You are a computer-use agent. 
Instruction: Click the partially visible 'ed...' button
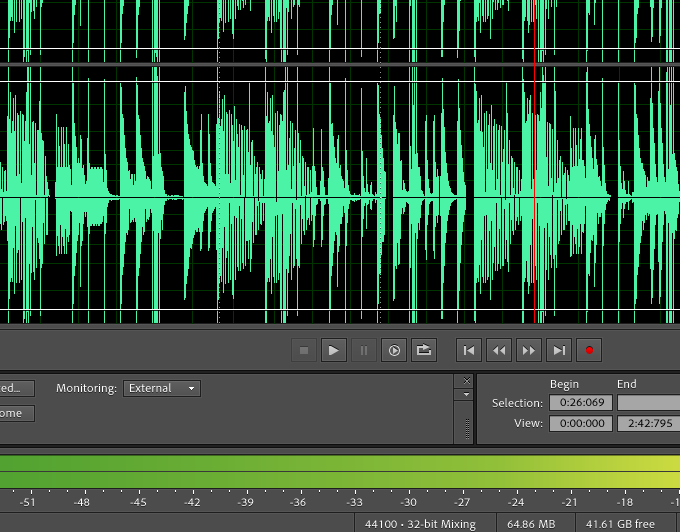16,388
